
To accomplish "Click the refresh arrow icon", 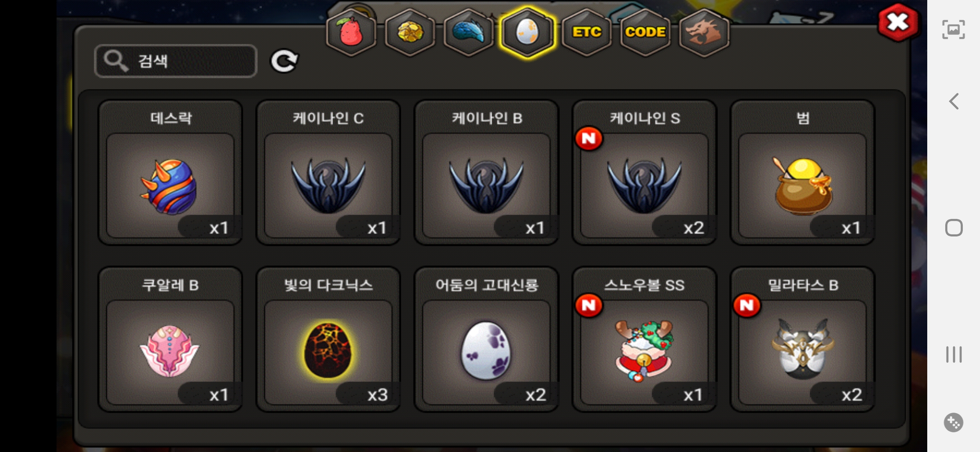I will [x=284, y=61].
